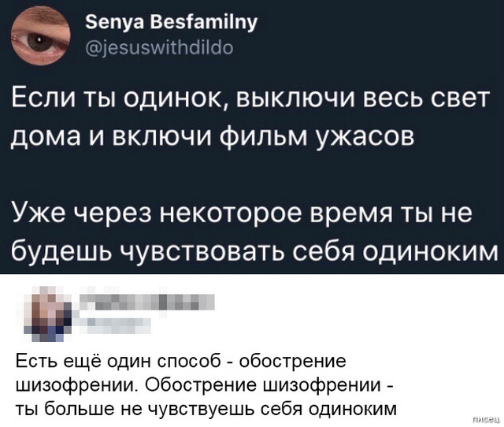
Task: Click the blurred timestamp under commenter name
Action: pyautogui.click(x=116, y=322)
